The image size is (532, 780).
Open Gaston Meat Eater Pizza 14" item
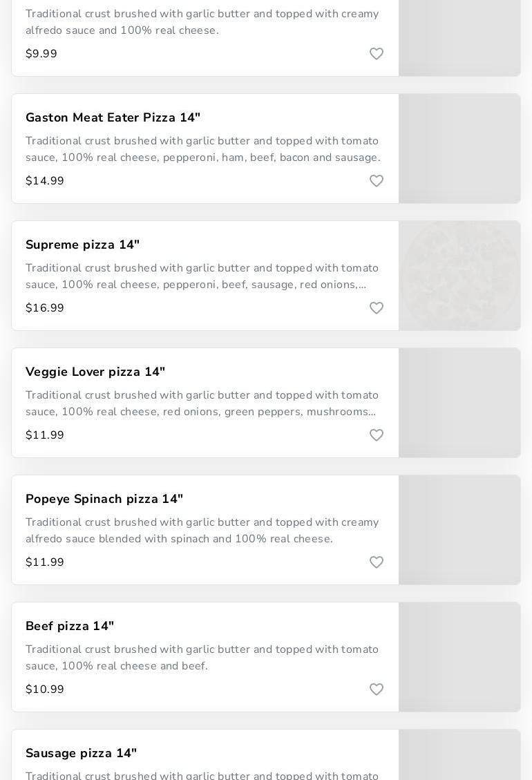[113, 117]
